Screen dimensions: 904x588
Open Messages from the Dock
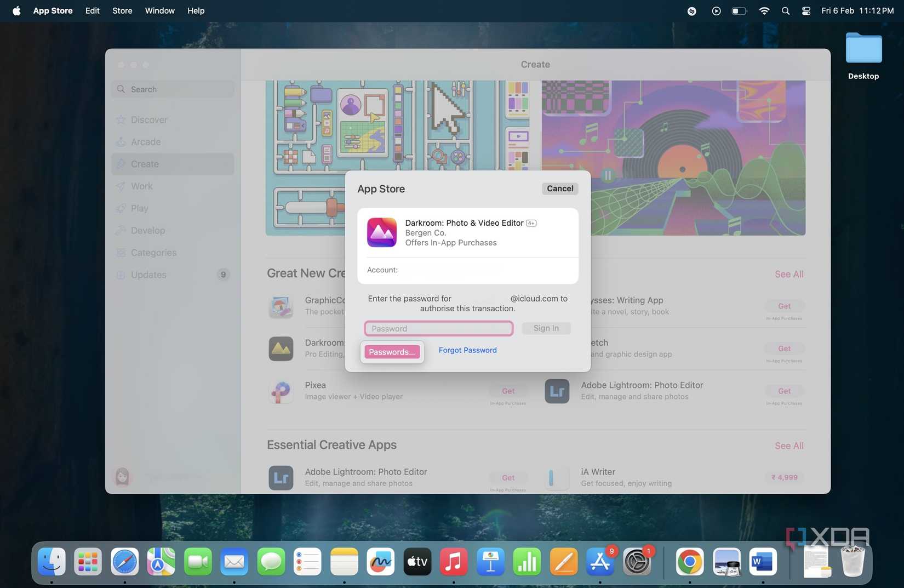click(x=271, y=561)
